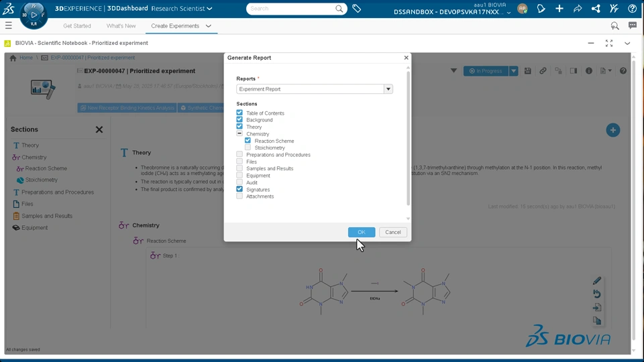Click the Home house icon in the breadcrumb
Viewport: 644px width, 362px height.
coord(13,58)
